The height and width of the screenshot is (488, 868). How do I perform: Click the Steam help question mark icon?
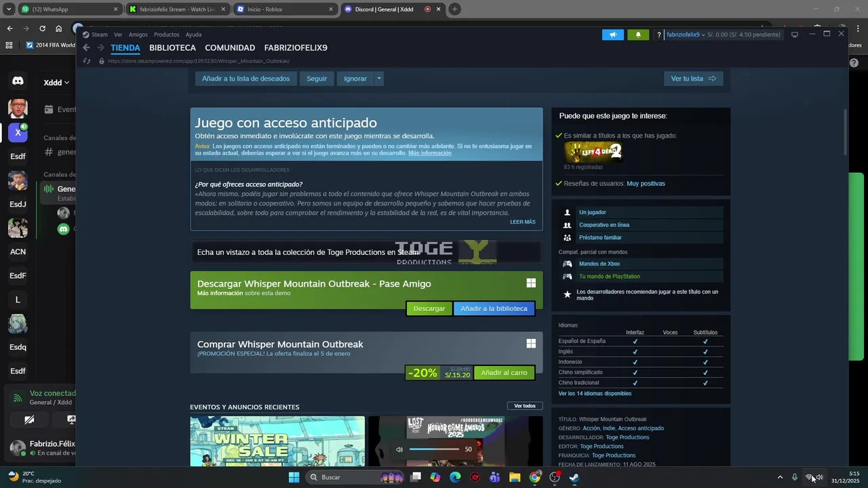[658, 35]
